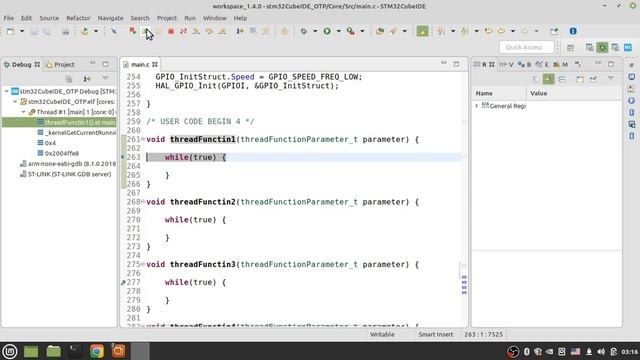The height and width of the screenshot is (360, 640).
Task: Close the main.c editor tab
Action: [155, 64]
